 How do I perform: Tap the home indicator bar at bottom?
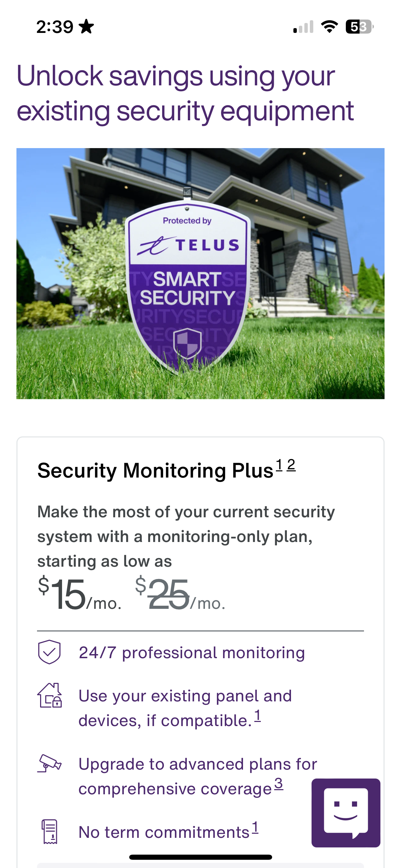pyautogui.click(x=200, y=857)
